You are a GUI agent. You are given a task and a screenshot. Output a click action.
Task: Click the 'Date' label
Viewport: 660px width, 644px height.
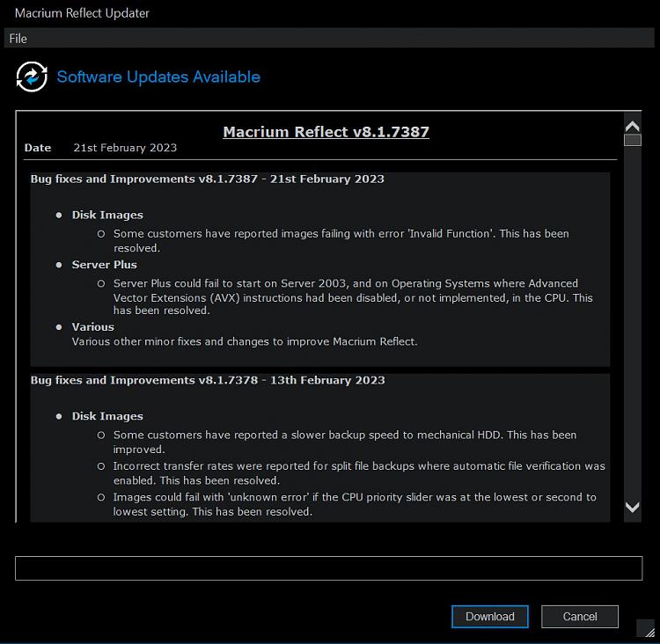click(38, 148)
